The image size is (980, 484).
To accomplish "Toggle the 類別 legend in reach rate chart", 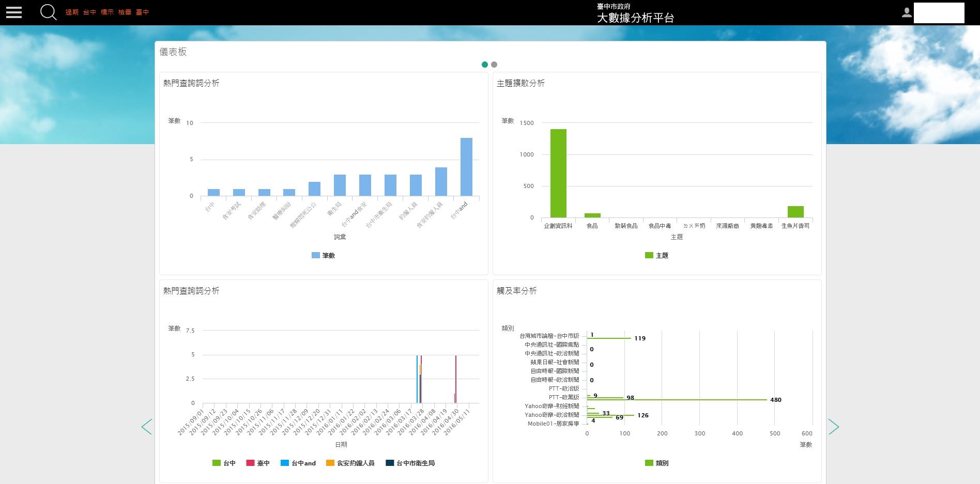I will [x=657, y=463].
